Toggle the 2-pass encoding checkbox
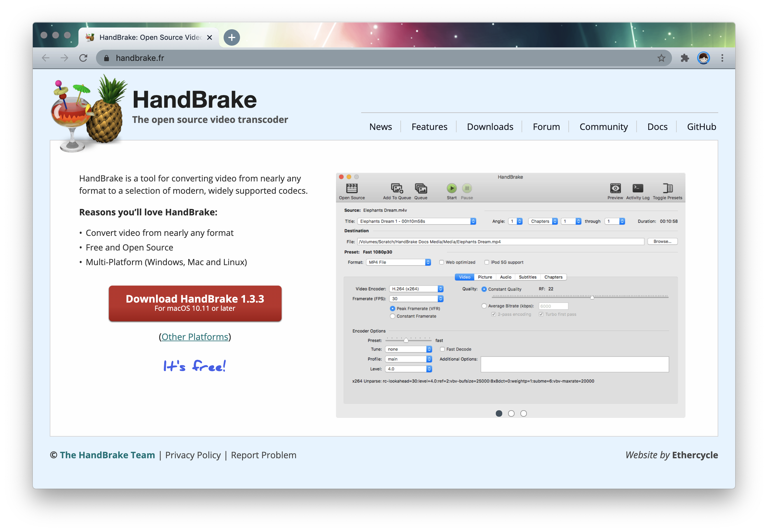The width and height of the screenshot is (768, 532). point(493,314)
